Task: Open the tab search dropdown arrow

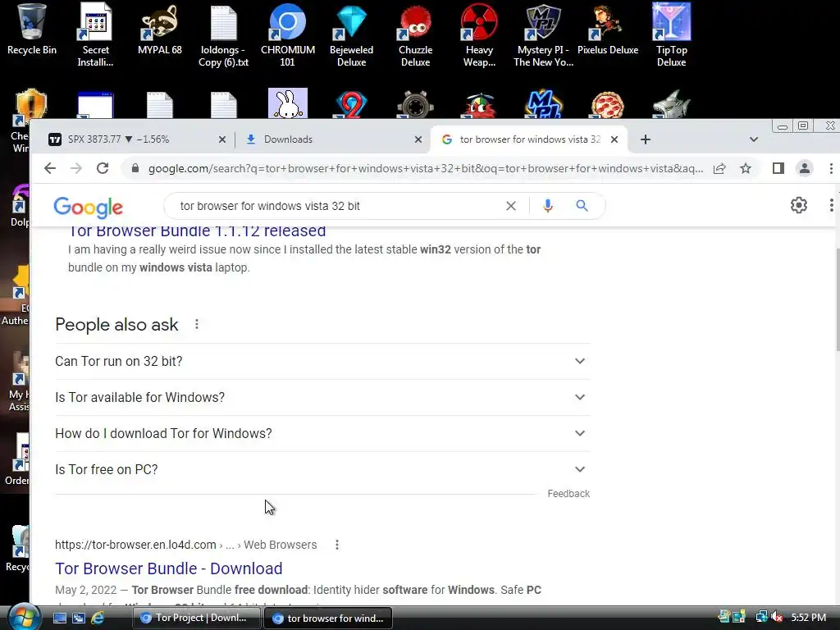Action: click(x=754, y=139)
